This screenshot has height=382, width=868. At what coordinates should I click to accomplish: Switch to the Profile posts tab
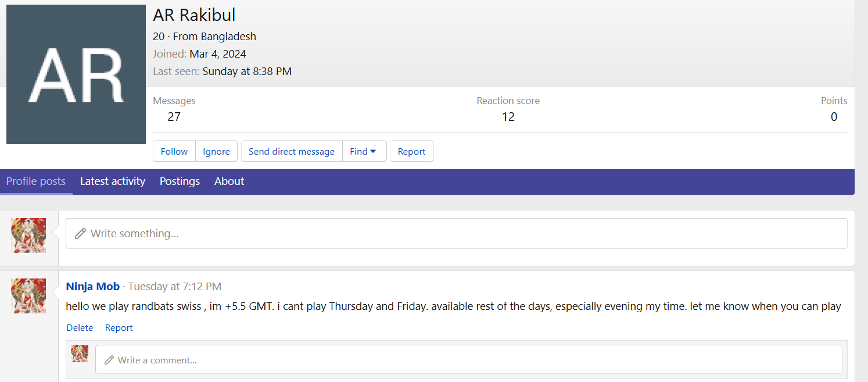[36, 181]
